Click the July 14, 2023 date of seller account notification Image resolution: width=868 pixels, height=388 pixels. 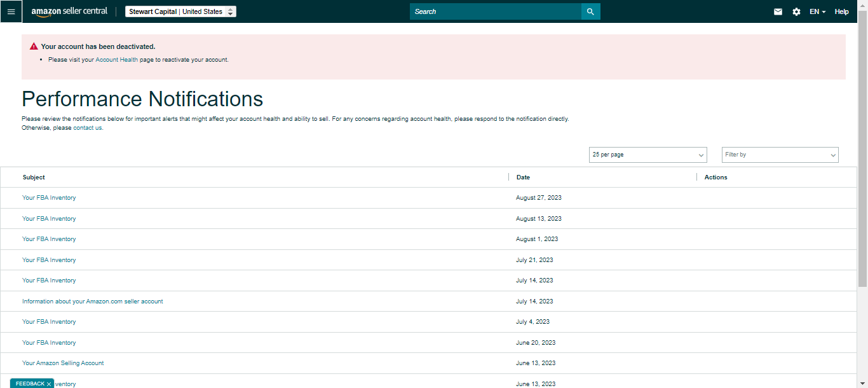534,301
